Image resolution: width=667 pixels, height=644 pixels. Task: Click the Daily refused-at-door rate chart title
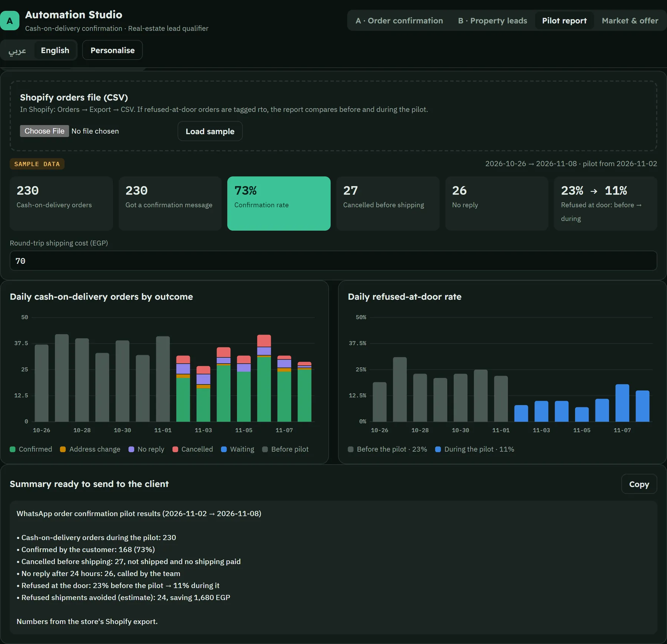(x=405, y=297)
